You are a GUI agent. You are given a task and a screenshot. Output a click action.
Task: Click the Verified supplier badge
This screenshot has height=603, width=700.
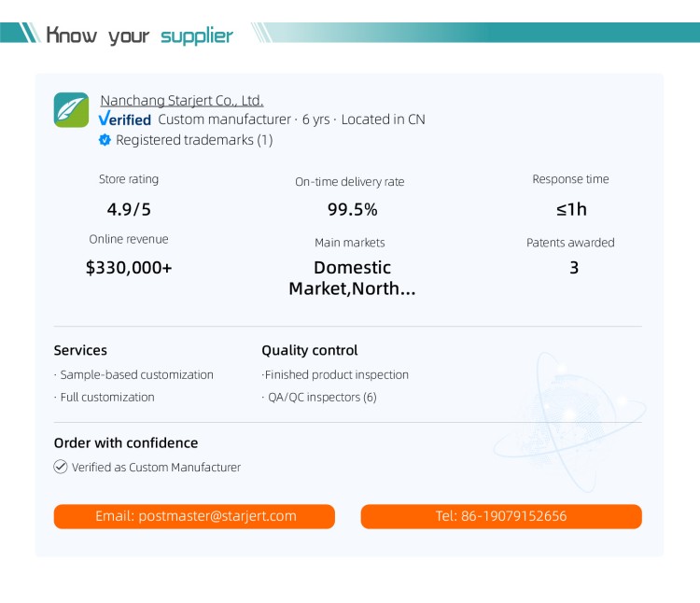(x=125, y=119)
